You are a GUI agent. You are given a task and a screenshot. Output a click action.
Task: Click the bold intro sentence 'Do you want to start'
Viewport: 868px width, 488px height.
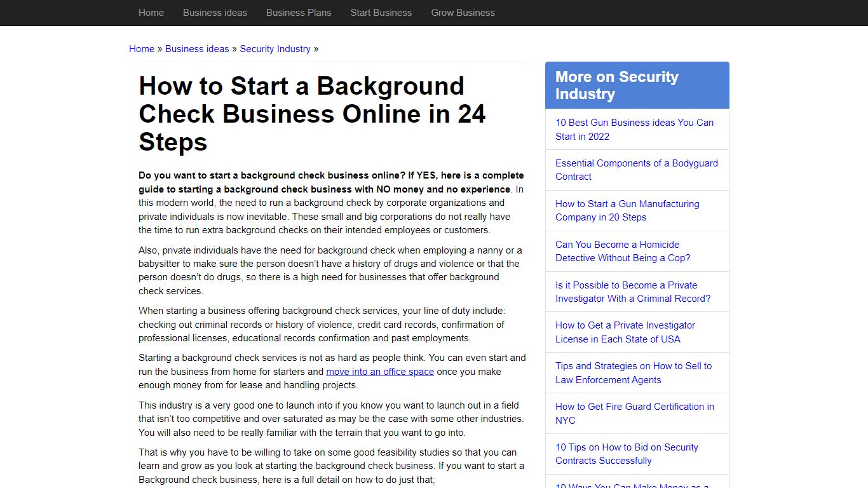[331, 182]
